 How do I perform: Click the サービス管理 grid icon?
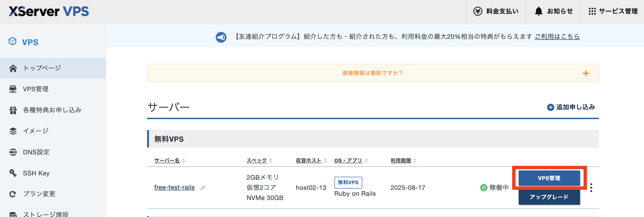(x=593, y=11)
